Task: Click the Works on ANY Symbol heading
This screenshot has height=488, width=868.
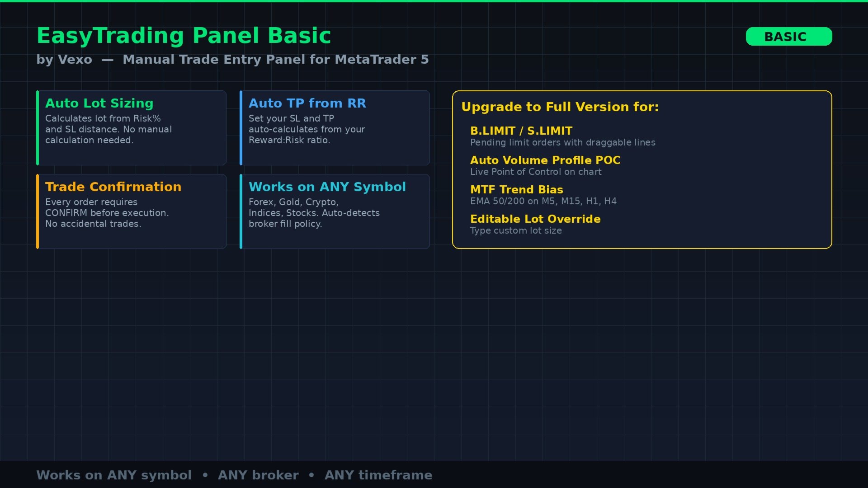Action: (327, 187)
